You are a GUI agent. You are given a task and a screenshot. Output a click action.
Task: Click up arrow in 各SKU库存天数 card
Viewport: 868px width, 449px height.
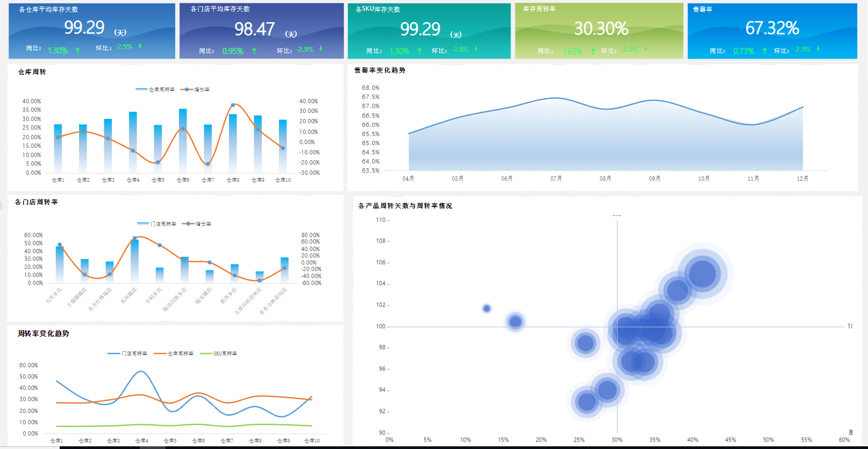pyautogui.click(x=419, y=51)
